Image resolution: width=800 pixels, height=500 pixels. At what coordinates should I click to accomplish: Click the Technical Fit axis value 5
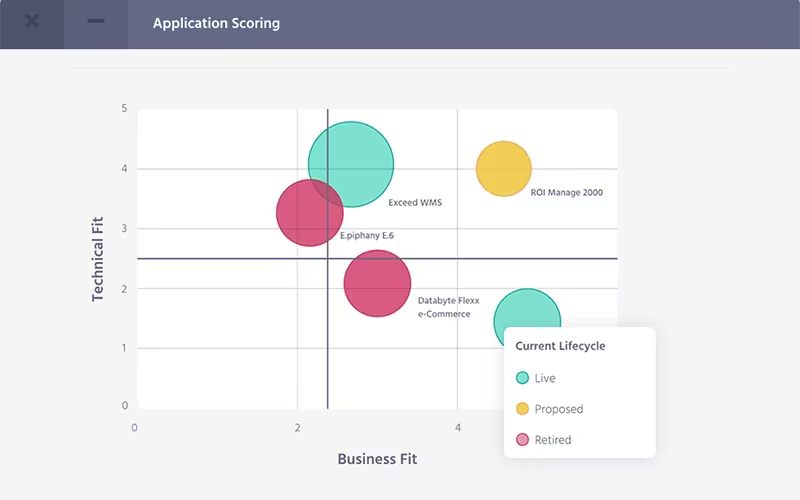(x=124, y=108)
